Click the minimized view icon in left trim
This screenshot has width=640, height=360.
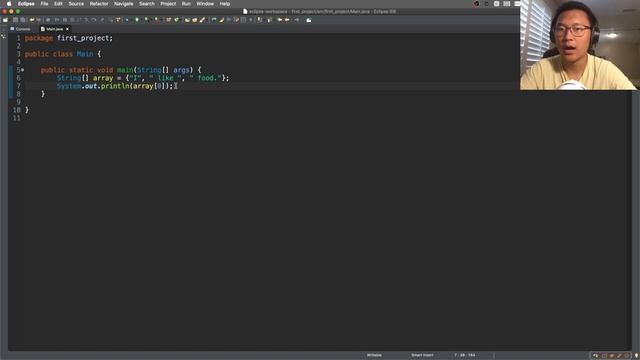4,37
